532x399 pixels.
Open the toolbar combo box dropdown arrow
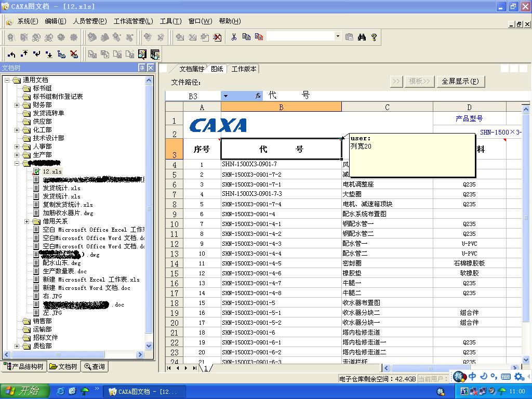338,36
